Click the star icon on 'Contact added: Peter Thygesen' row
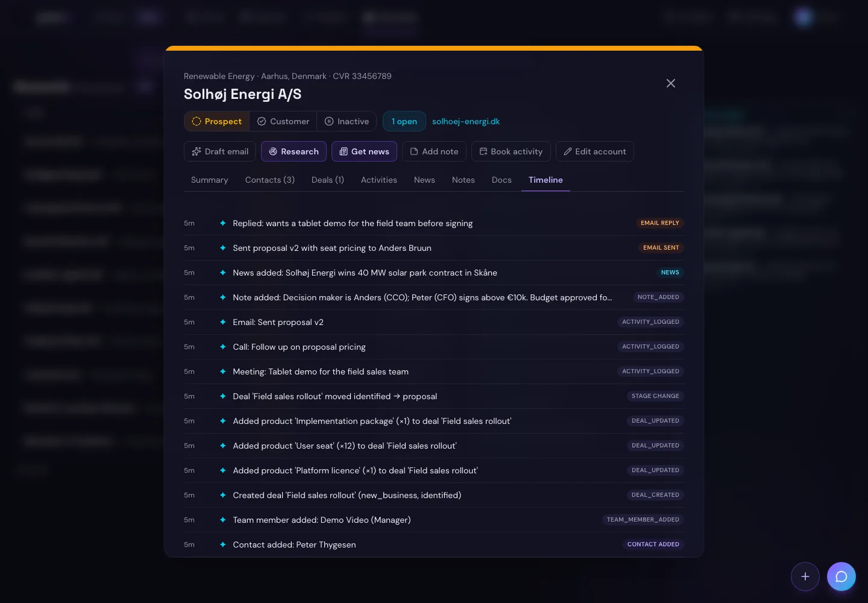This screenshot has height=603, width=868. pyautogui.click(x=223, y=545)
